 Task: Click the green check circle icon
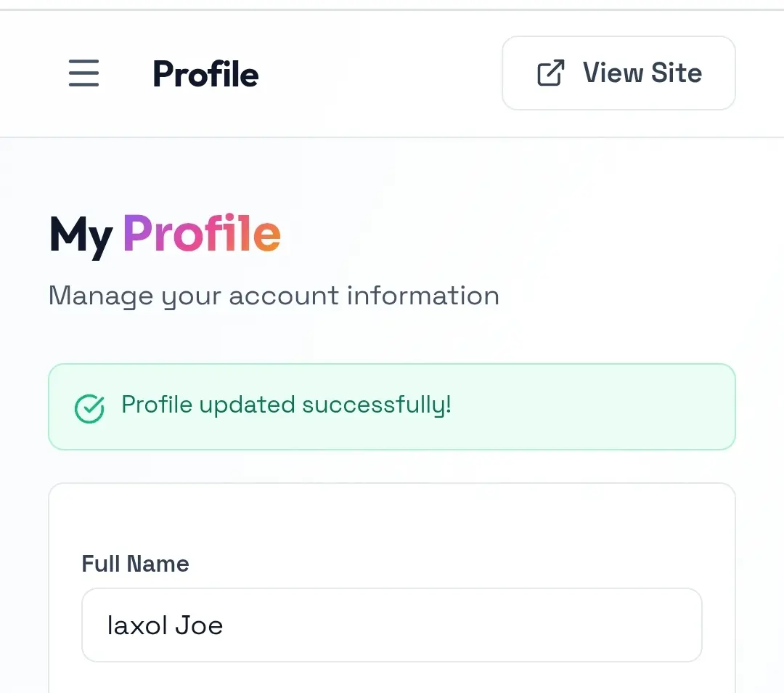(89, 408)
